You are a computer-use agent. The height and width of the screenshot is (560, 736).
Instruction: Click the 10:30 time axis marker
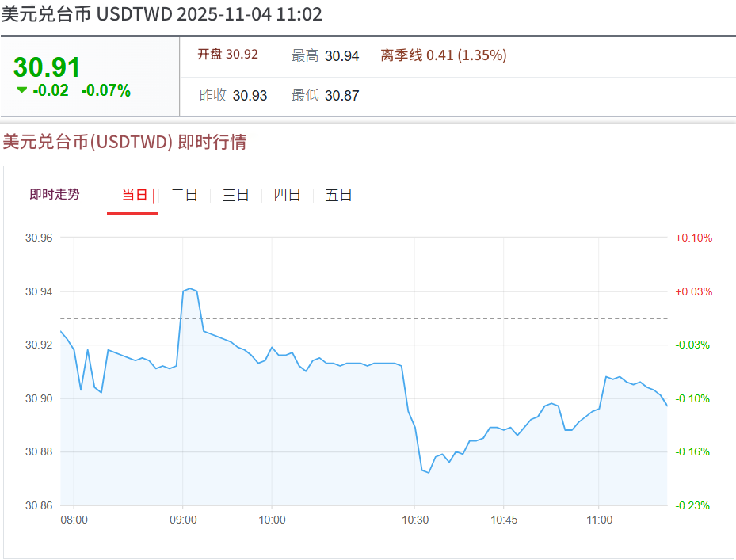coord(414,520)
